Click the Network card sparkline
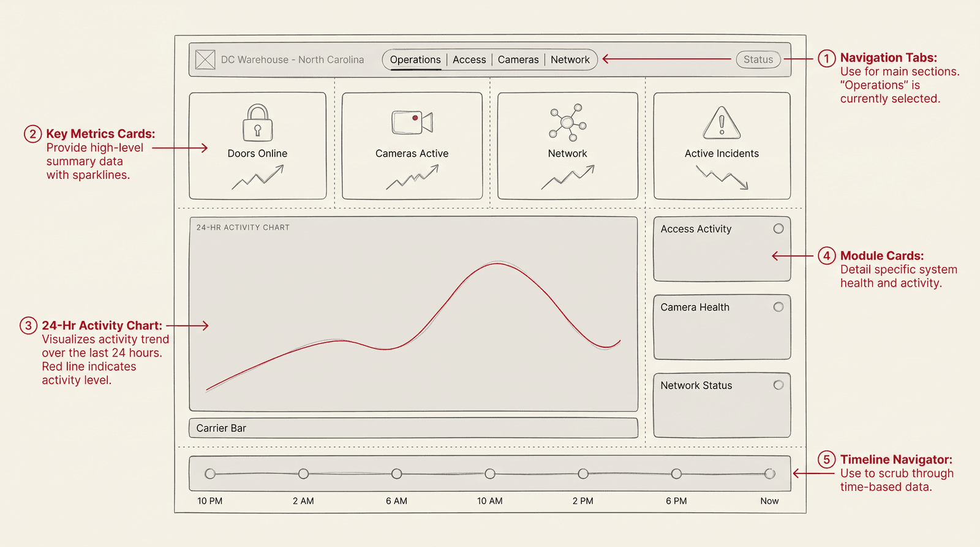The width and height of the screenshot is (980, 547). tap(568, 177)
